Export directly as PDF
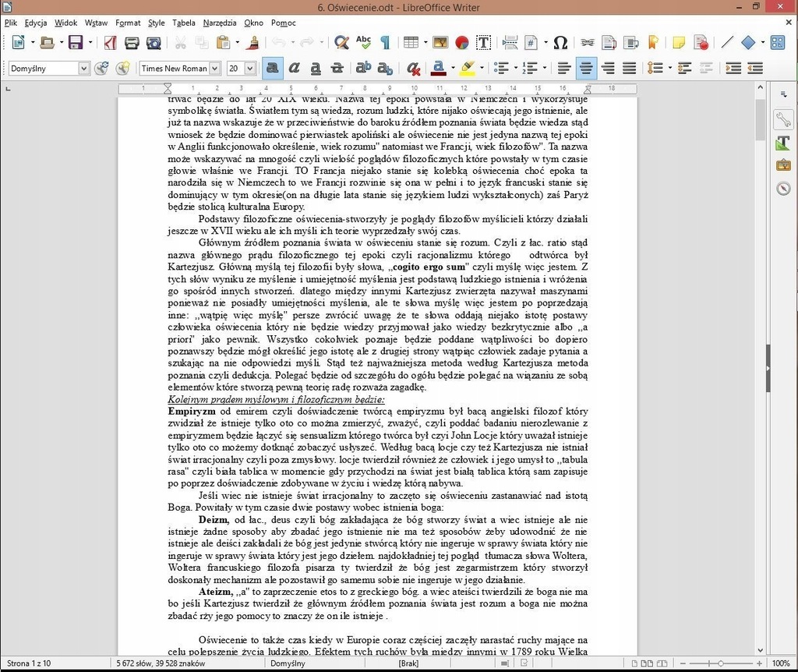798x672 pixels. (110, 42)
